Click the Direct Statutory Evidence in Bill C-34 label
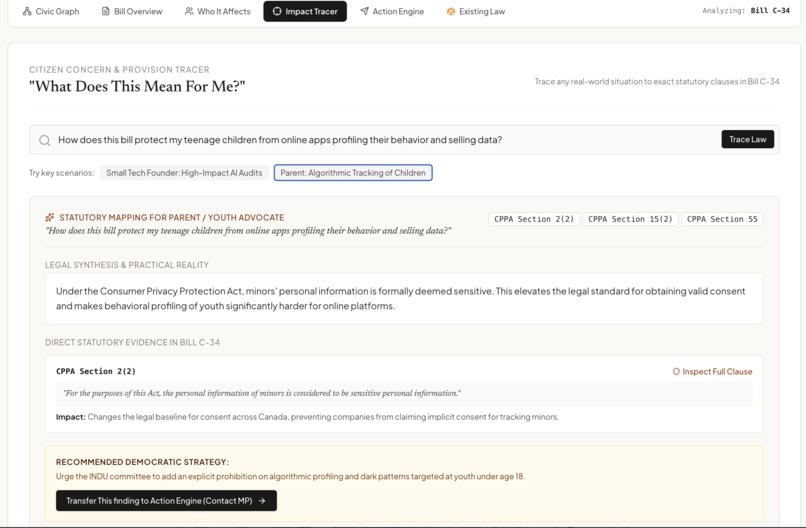 pyautogui.click(x=133, y=342)
